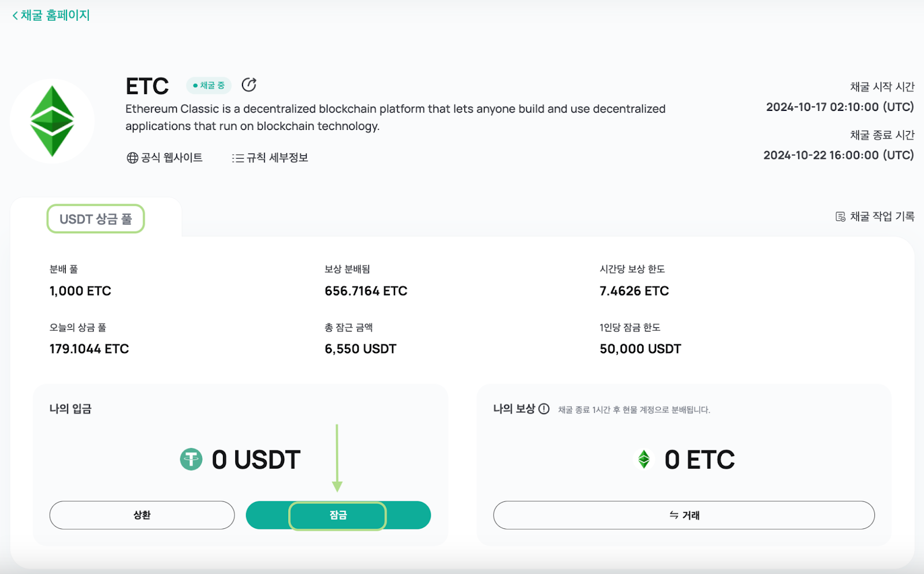Click the globe icon beside 공식 웹사이트
The height and width of the screenshot is (574, 924).
pos(131,158)
